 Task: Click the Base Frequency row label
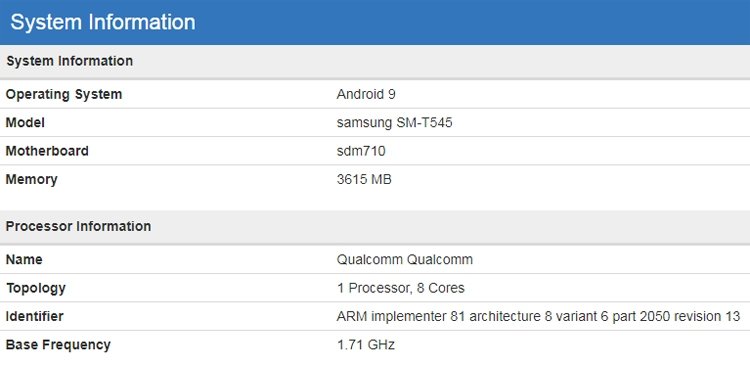(58, 344)
